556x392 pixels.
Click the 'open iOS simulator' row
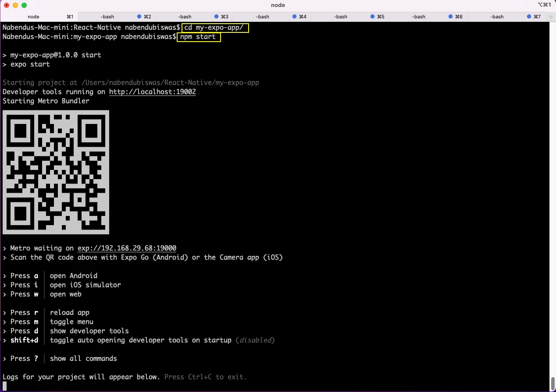pyautogui.click(x=62, y=285)
